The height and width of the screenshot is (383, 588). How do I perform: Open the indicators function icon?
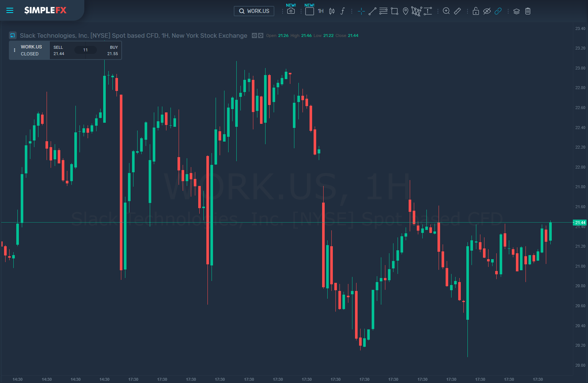point(343,11)
